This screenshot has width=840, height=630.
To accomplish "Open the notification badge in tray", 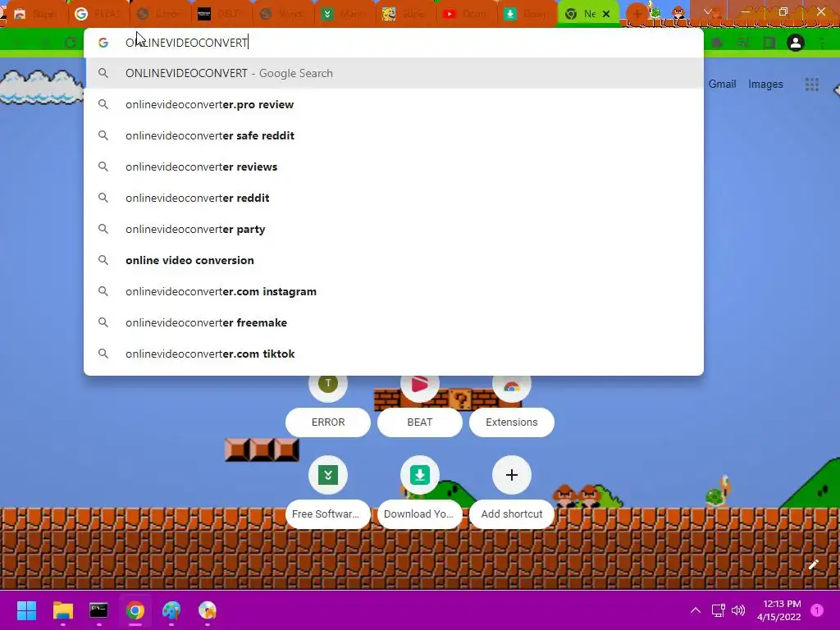I will tap(817, 610).
